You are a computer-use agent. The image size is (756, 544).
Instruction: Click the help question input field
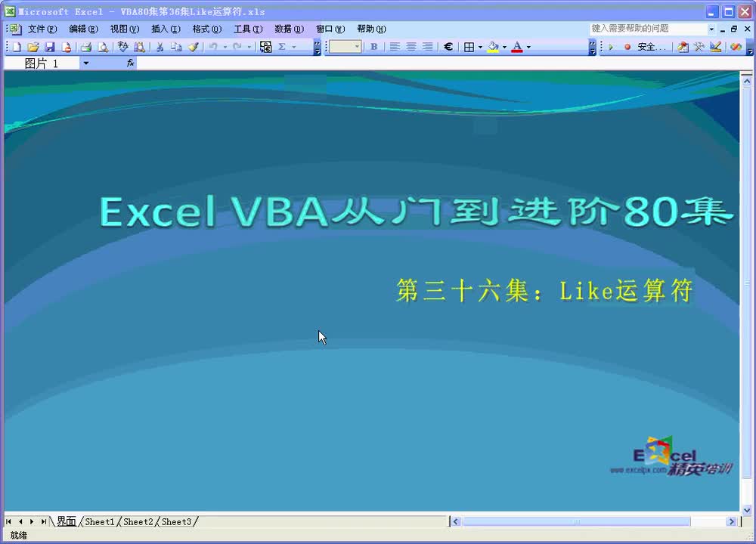point(649,29)
